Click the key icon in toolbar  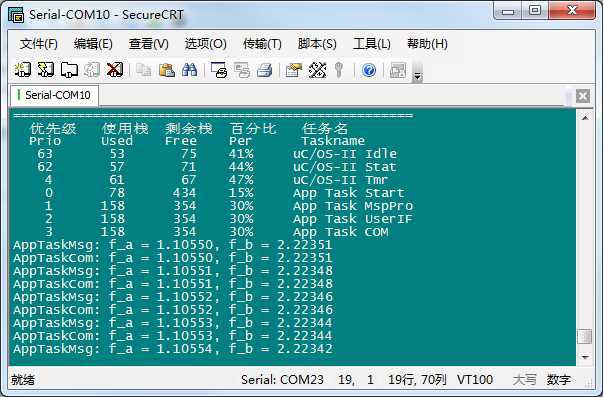coord(339,70)
